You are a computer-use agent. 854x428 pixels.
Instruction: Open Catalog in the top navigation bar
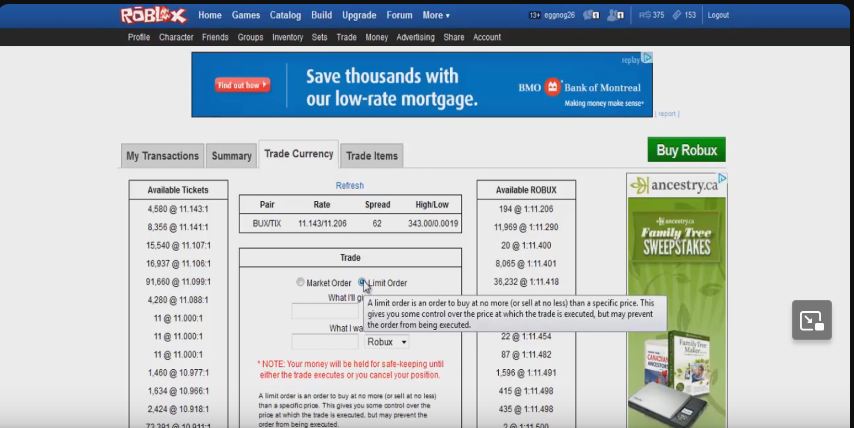tap(285, 15)
